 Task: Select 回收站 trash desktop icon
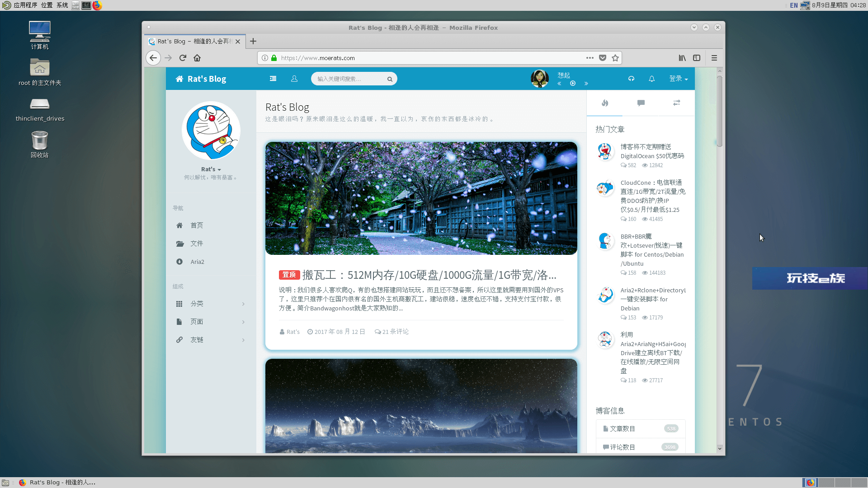pos(40,144)
